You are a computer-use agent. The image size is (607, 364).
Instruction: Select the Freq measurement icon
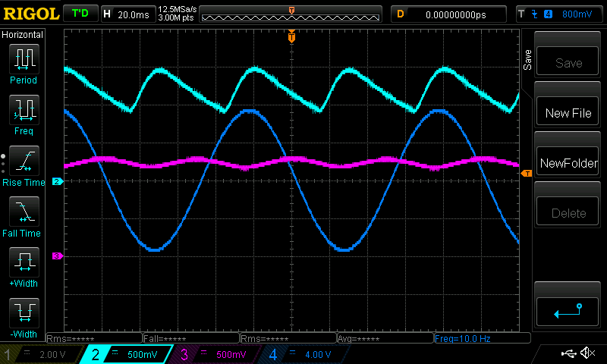(24, 110)
